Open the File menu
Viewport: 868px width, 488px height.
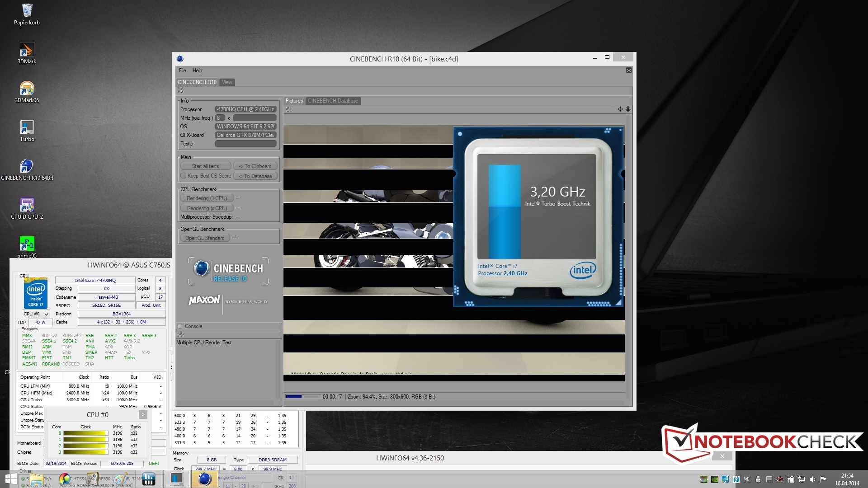[x=182, y=70]
